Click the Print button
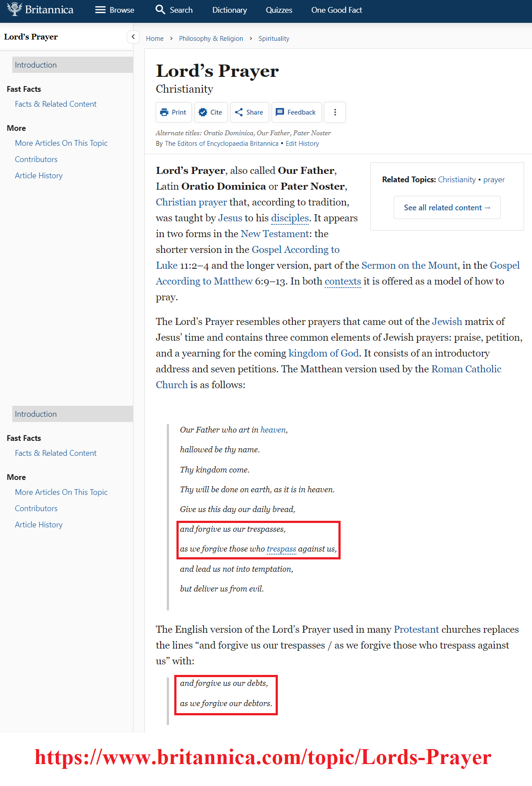 click(174, 112)
